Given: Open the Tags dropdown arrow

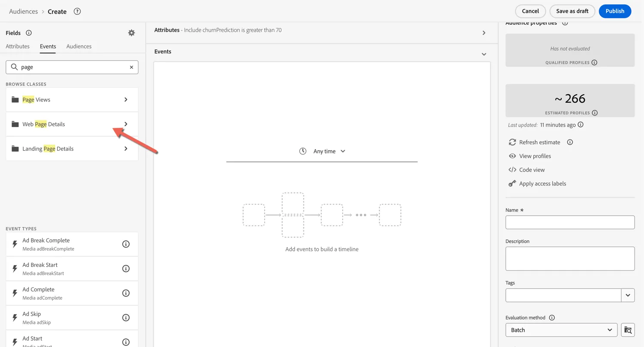Looking at the screenshot, I should click(x=628, y=295).
